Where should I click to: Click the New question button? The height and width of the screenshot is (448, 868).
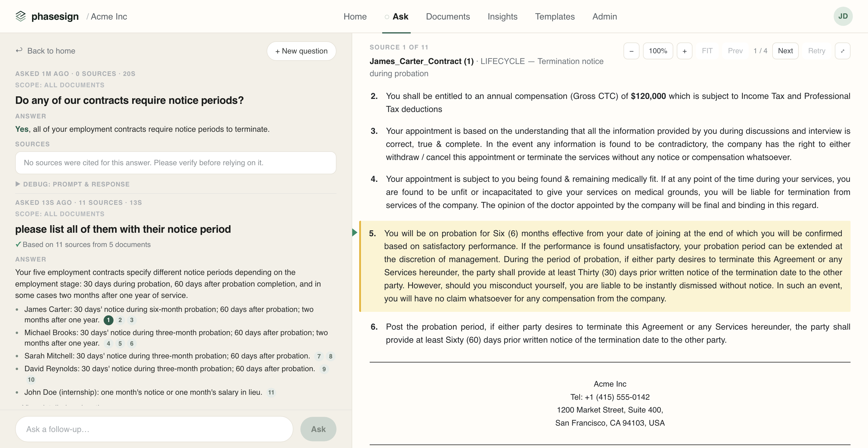(301, 51)
